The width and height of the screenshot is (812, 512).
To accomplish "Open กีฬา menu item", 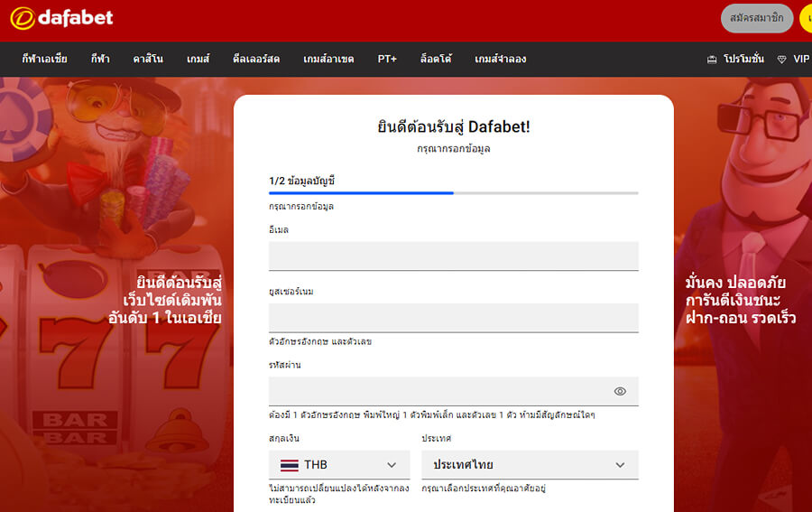I will 100,59.
